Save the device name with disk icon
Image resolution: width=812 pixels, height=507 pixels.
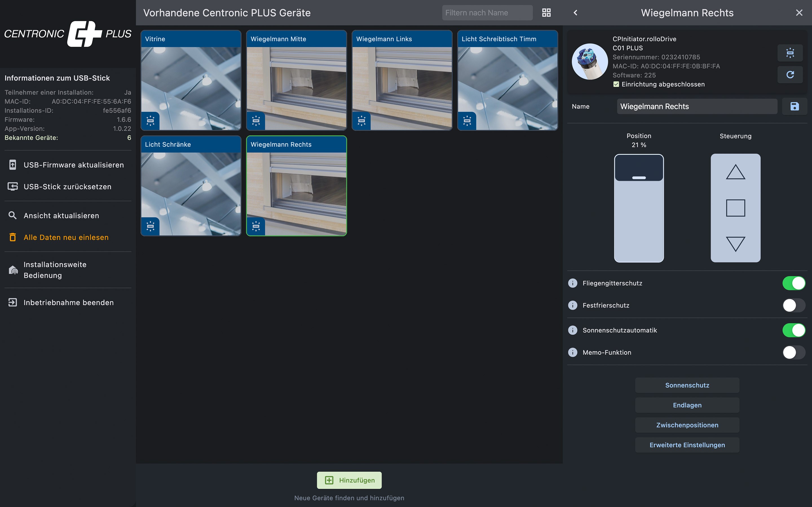point(794,106)
